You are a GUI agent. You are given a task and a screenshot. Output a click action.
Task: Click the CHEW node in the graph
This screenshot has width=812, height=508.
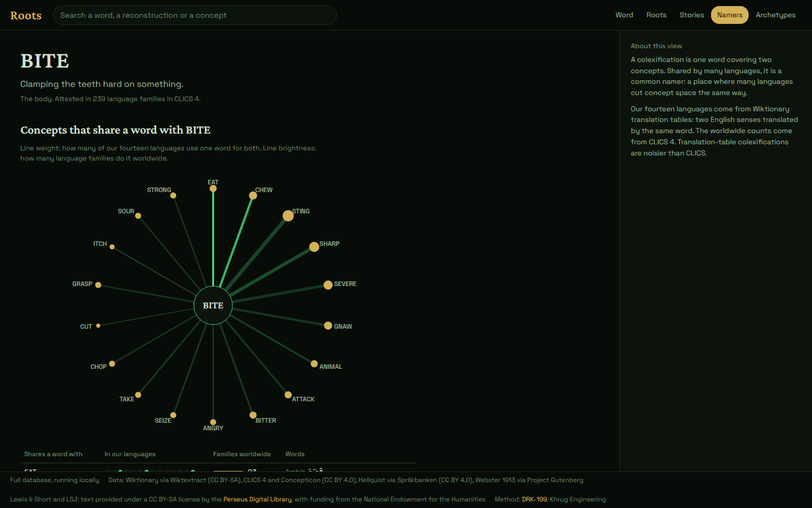(x=253, y=196)
